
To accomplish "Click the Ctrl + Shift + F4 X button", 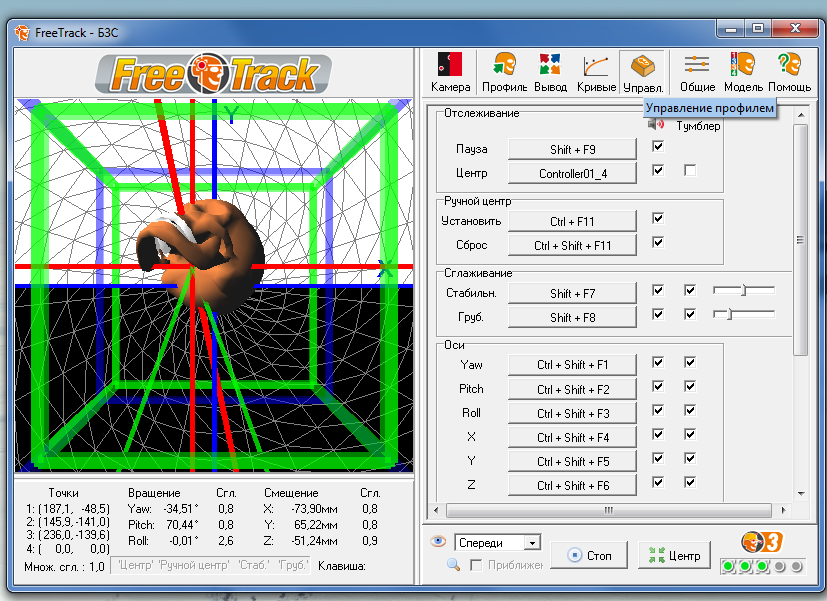I will pos(572,438).
